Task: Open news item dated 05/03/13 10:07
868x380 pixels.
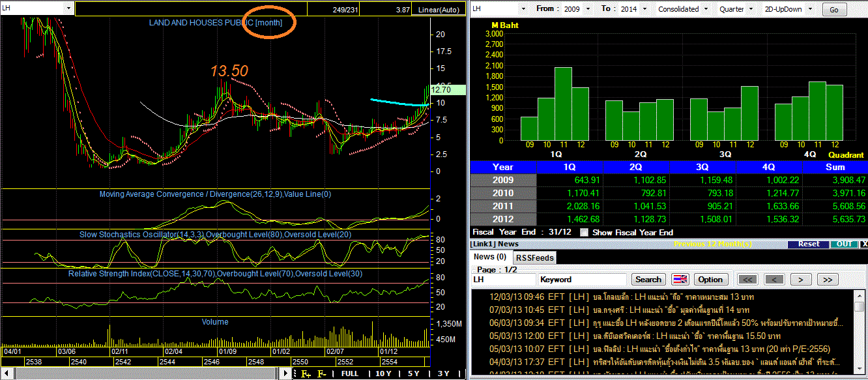Action: click(663, 349)
